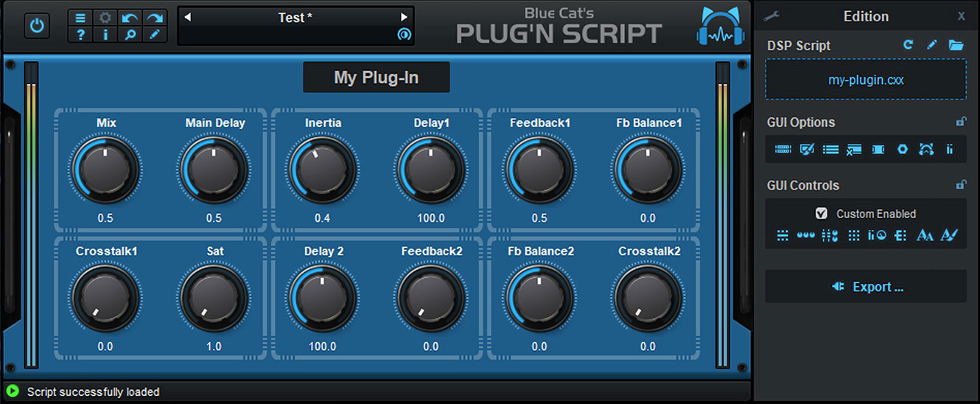980x404 pixels.
Task: Click the green status play indicator
Action: [13, 391]
